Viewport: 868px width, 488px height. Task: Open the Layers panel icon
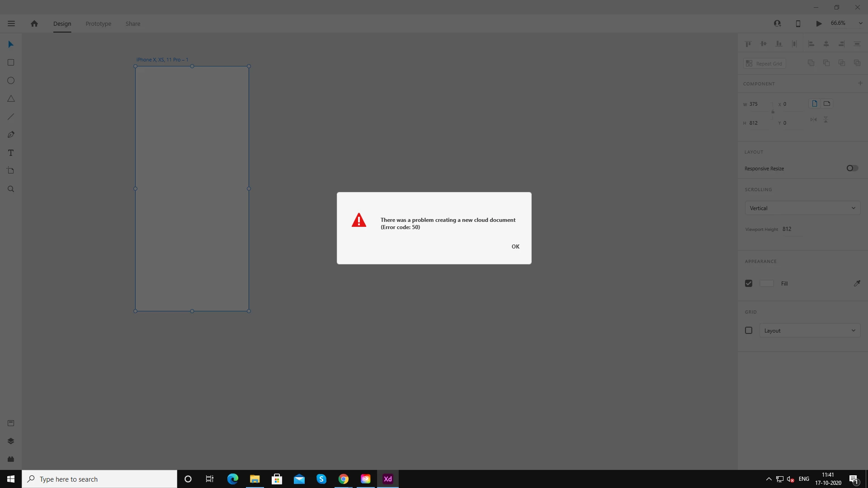(11, 441)
